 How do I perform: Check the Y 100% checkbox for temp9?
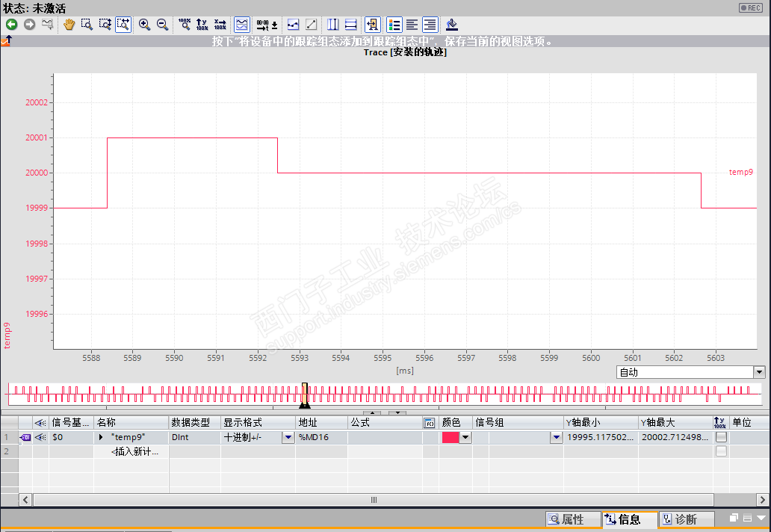click(x=721, y=437)
